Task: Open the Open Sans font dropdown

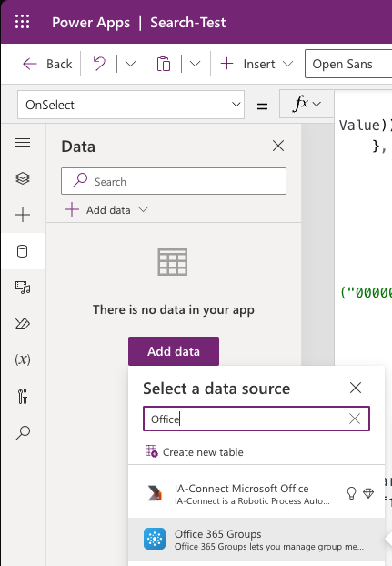Action: [348, 64]
